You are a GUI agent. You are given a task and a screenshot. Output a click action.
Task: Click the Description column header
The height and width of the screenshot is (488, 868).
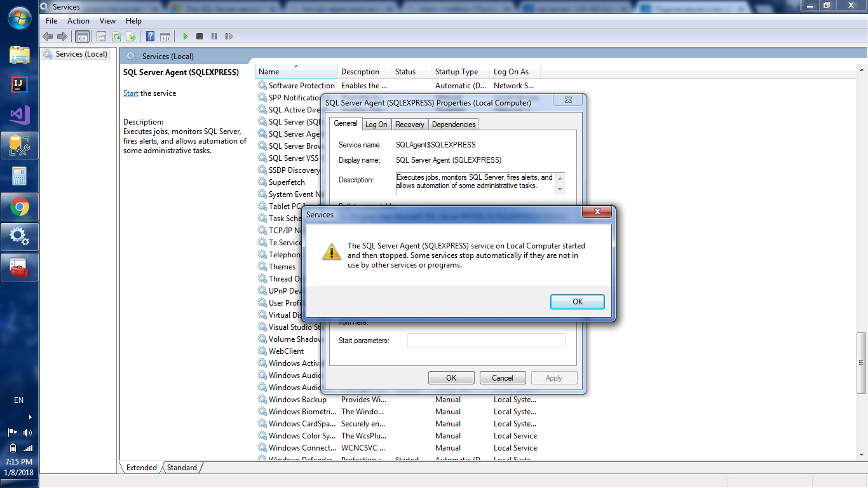[x=364, y=72]
